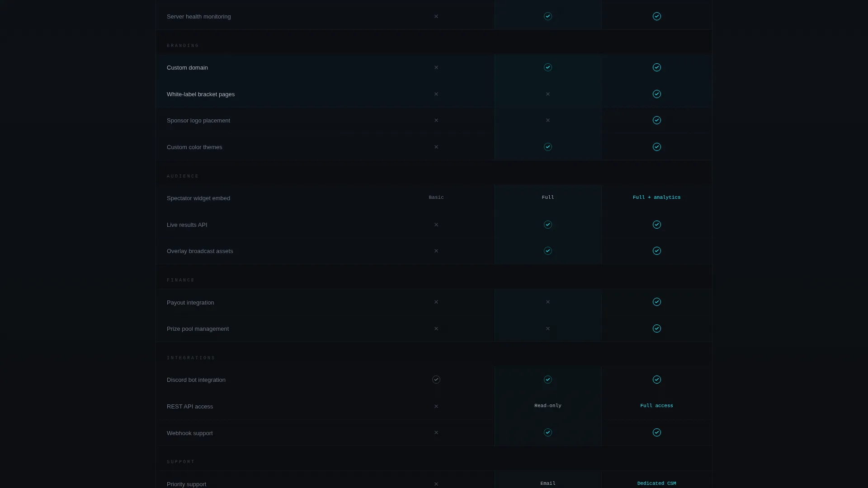The width and height of the screenshot is (868, 488).
Task: Click Discord bot integration checkmark in middle column
Action: pyautogui.click(x=548, y=380)
